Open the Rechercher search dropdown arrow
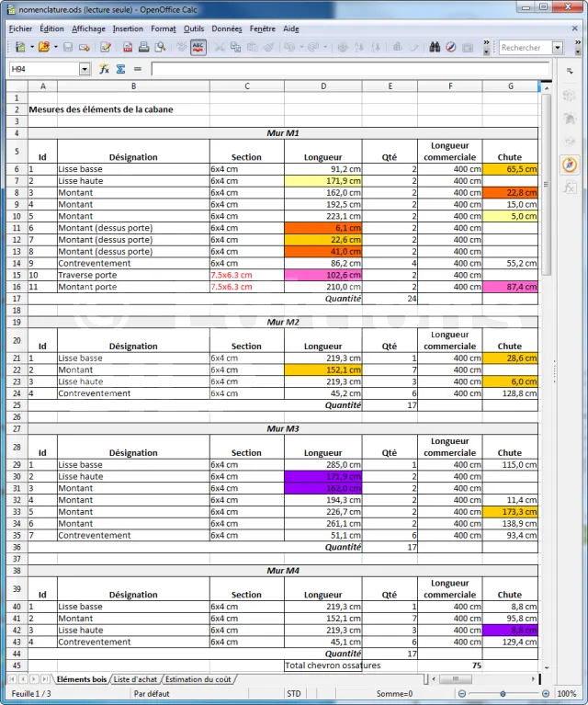 point(557,48)
